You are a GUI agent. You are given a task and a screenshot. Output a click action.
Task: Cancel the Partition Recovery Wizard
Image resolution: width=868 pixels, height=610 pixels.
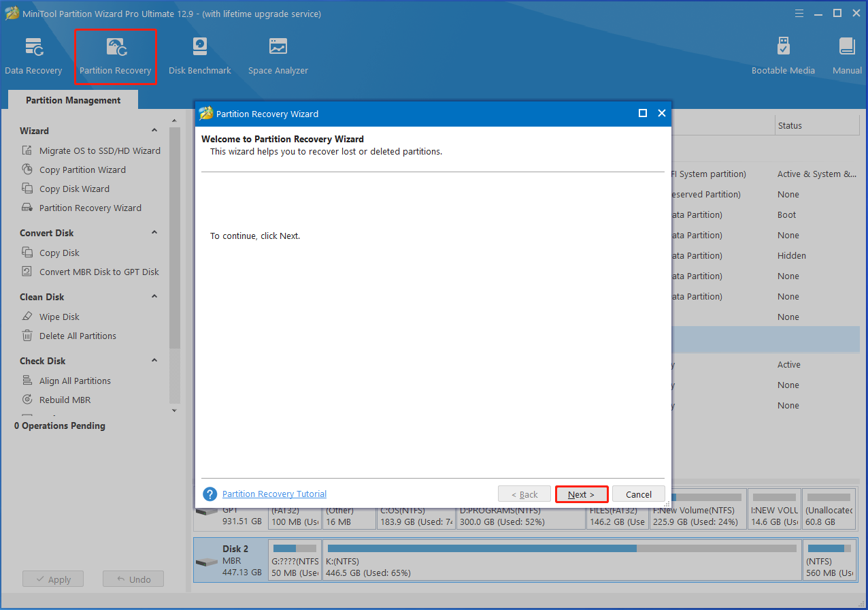(x=639, y=494)
